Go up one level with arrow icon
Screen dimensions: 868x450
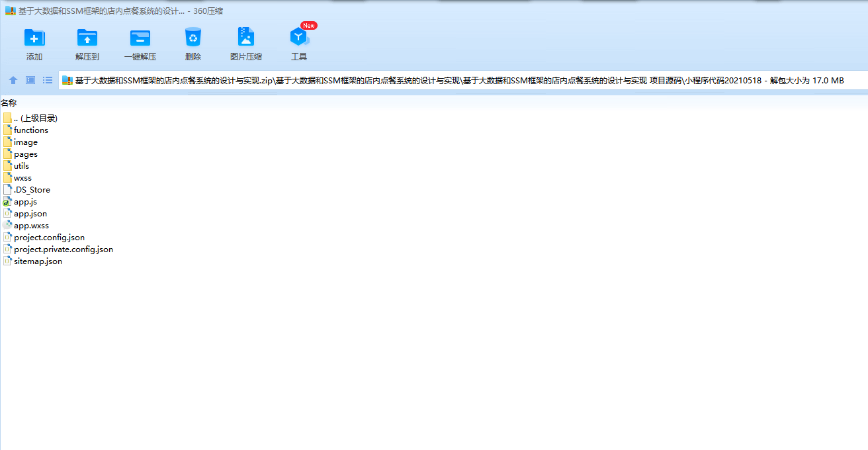13,80
